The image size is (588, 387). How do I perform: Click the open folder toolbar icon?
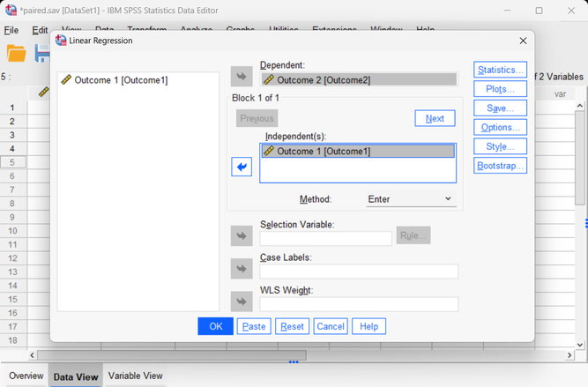click(x=17, y=53)
